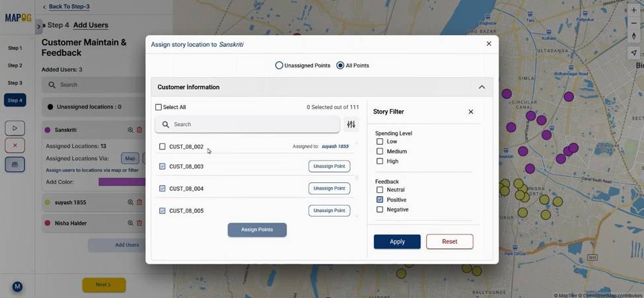Close the Story Filter panel
This screenshot has width=644, height=298.
pyautogui.click(x=471, y=112)
